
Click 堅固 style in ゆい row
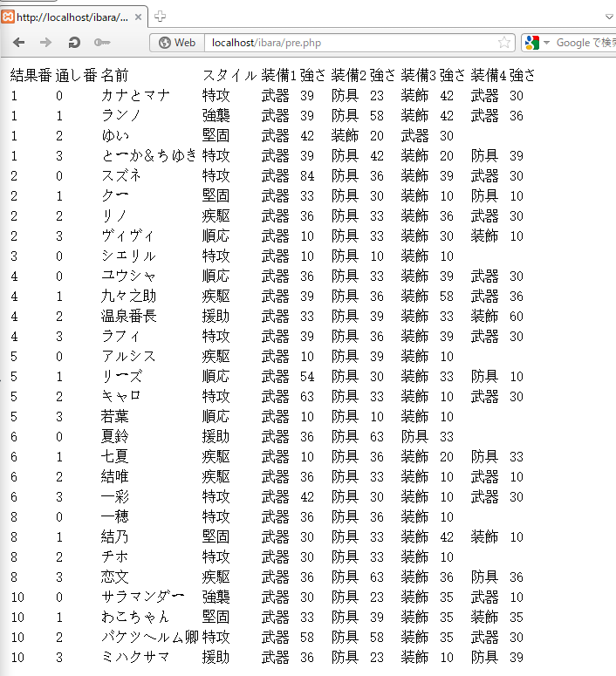[x=216, y=136]
